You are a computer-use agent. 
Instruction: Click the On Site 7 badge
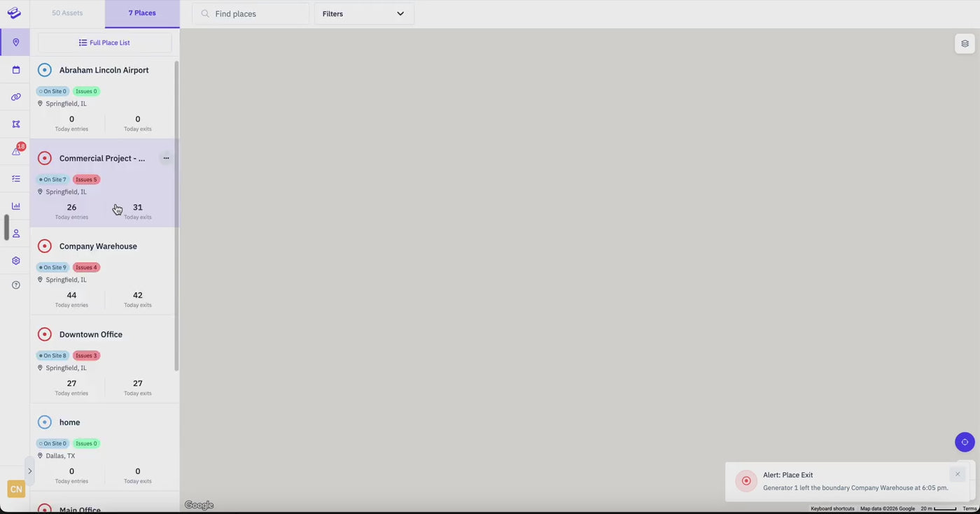pyautogui.click(x=53, y=180)
